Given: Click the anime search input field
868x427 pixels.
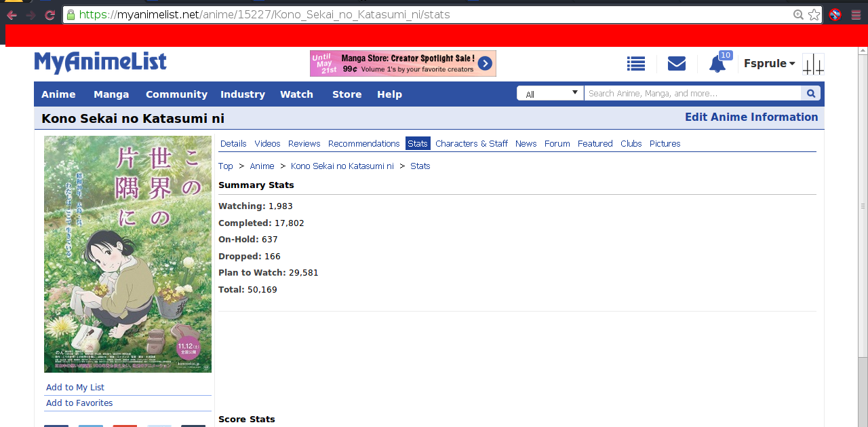Looking at the screenshot, I should [692, 93].
